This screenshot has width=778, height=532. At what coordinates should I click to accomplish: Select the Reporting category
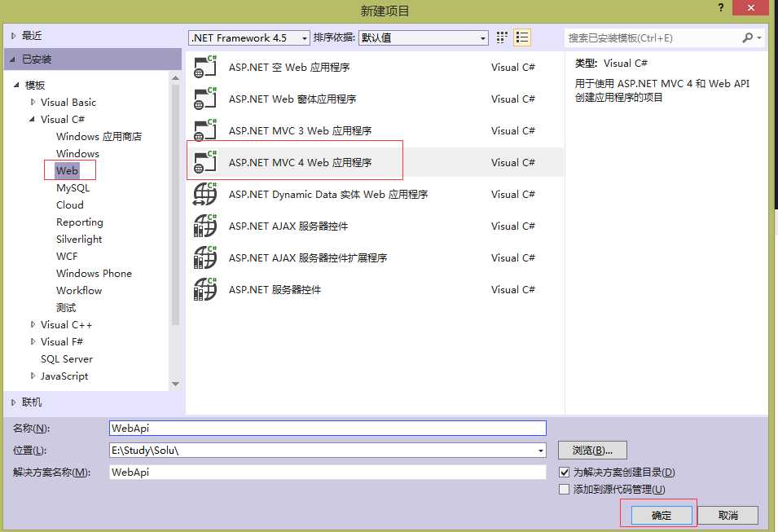pos(80,222)
